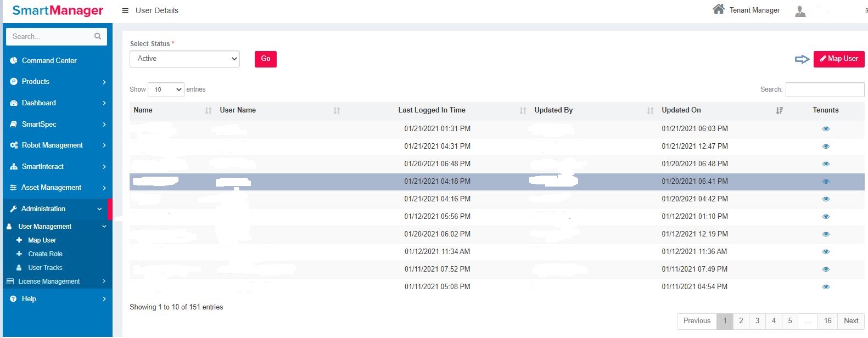868x338 pixels.
Task: Open Command Center from the sidebar
Action: [x=49, y=61]
